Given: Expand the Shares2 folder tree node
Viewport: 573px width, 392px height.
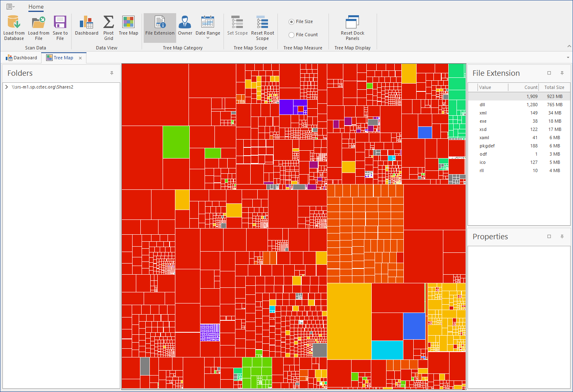Looking at the screenshot, I should (7, 87).
